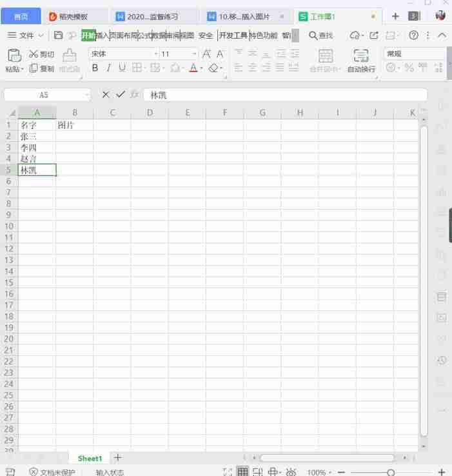
Task: Cancel the cell entry with X
Action: point(106,95)
